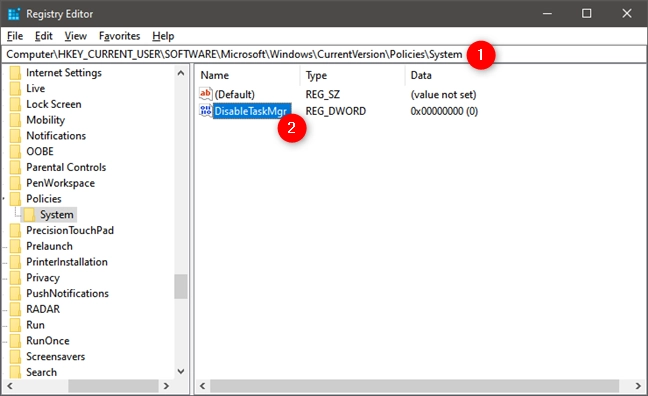
Task: Expand the RunOnce tree node
Action: pyautogui.click(x=5, y=341)
